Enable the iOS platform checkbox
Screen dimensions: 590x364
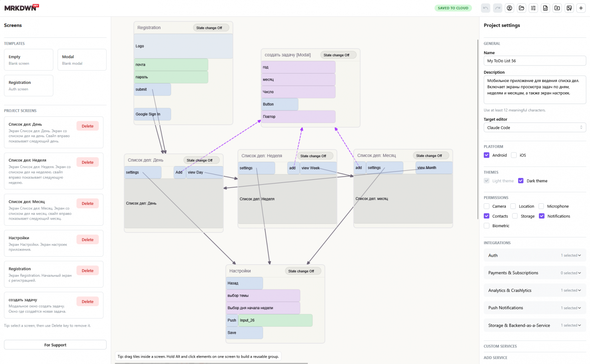coord(514,155)
